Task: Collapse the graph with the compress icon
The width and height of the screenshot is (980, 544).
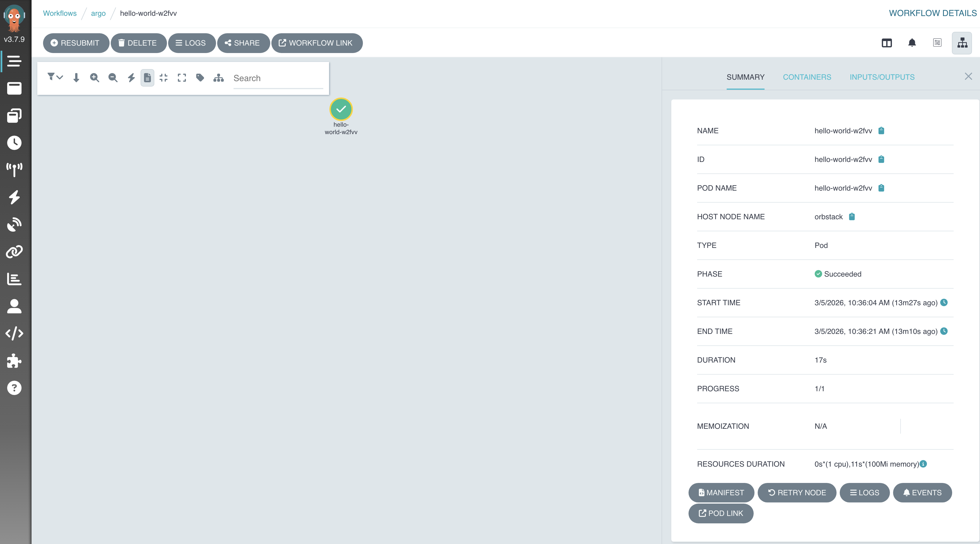Action: coord(164,78)
